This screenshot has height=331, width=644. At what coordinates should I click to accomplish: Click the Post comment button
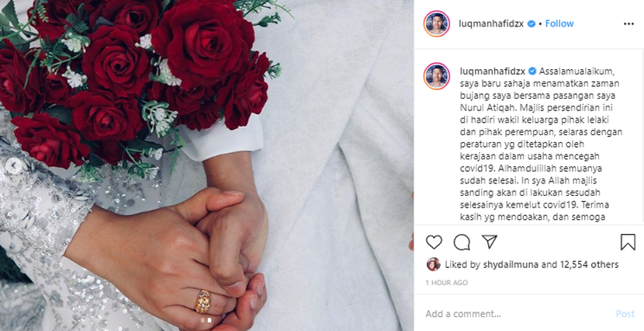coord(625,314)
